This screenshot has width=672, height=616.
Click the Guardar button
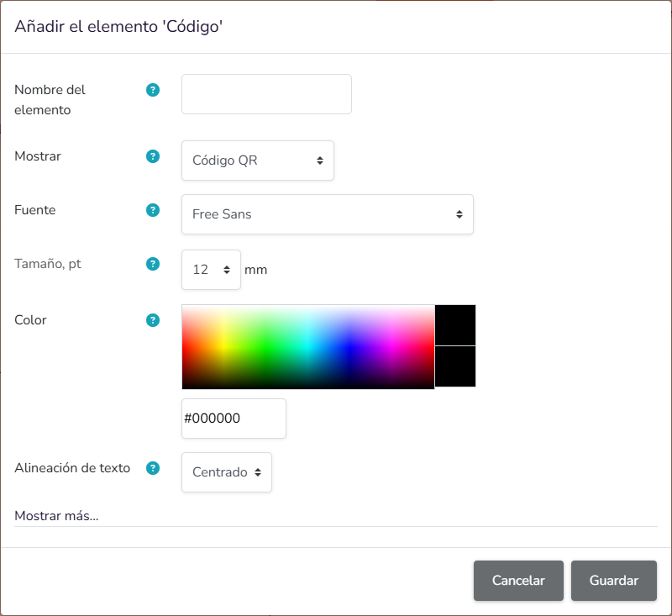614,581
